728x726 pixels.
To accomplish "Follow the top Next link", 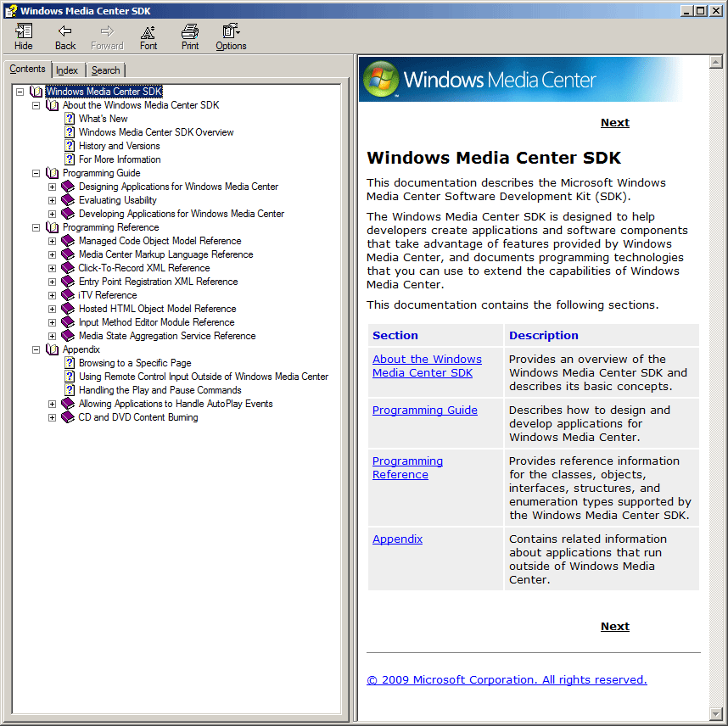I will (x=614, y=122).
